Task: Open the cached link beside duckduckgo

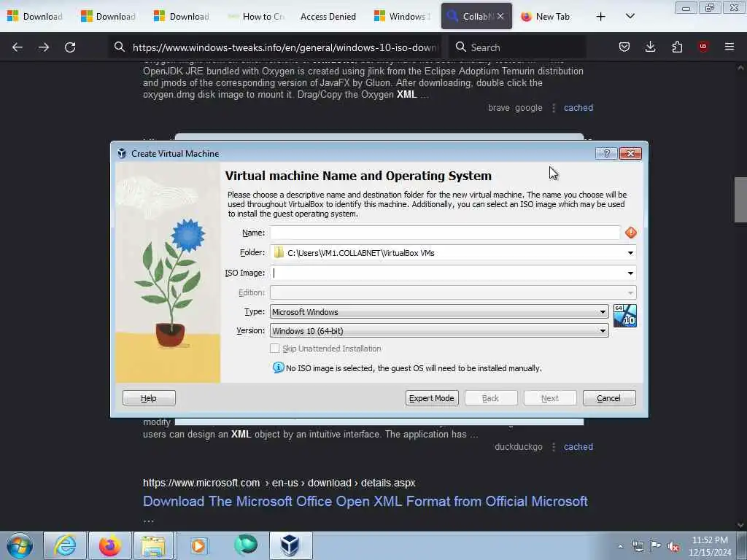Action: (x=578, y=447)
